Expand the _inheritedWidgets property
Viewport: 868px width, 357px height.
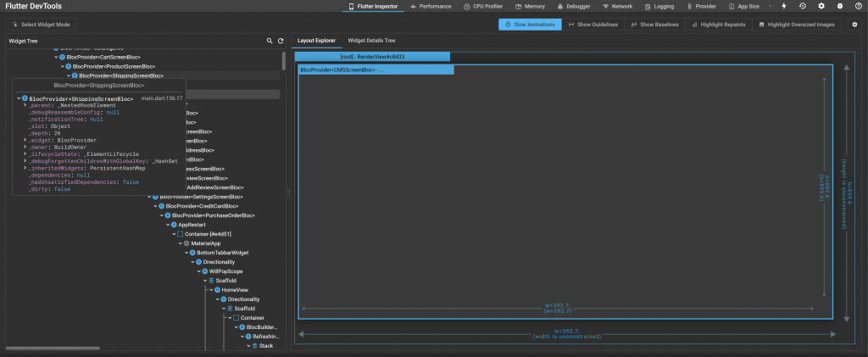tap(25, 168)
